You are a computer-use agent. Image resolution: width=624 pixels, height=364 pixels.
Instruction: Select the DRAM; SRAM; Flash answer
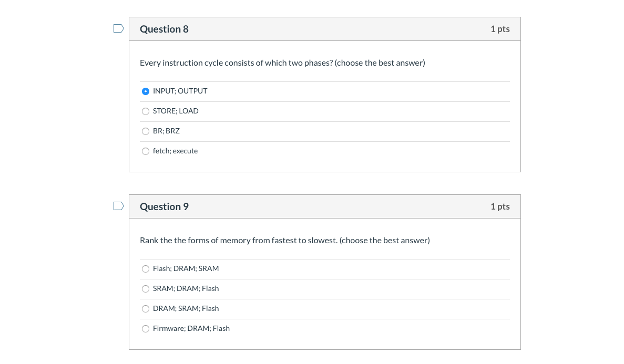tap(146, 309)
